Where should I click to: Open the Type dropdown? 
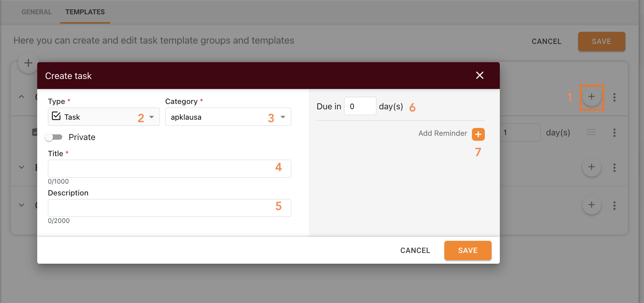point(152,116)
